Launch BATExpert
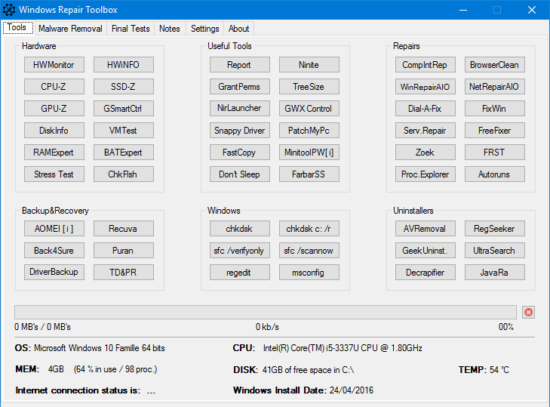Viewport: 550px width, 407px height. point(123,152)
